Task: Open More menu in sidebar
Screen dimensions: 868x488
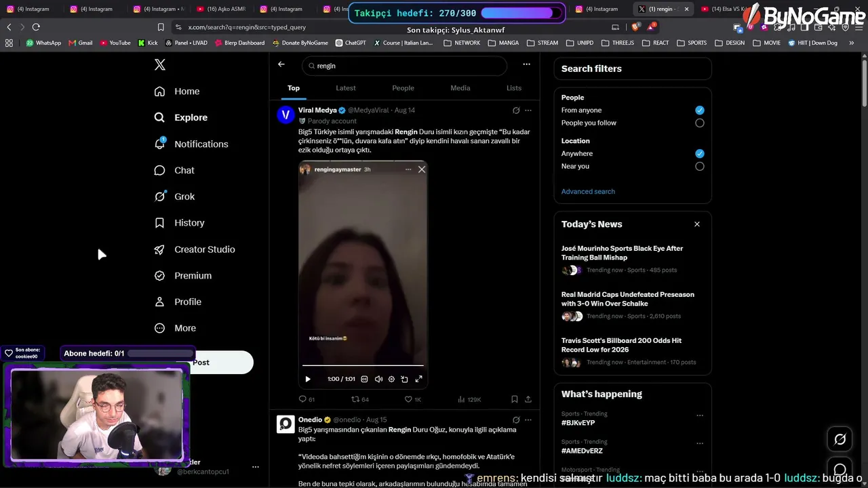Action: [x=175, y=328]
